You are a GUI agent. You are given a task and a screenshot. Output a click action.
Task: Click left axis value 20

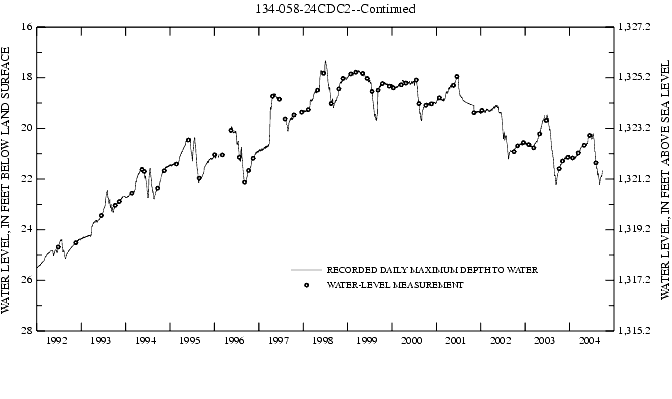tap(26, 128)
